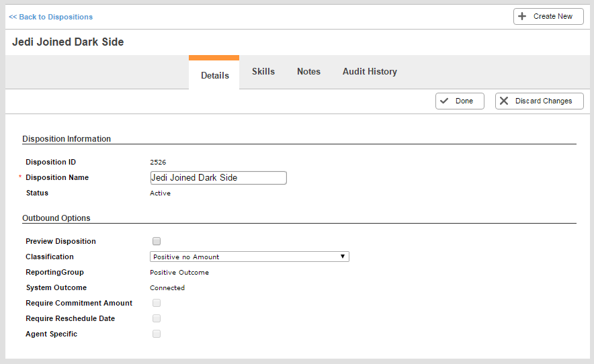Click the System Outcome field label

click(56, 287)
